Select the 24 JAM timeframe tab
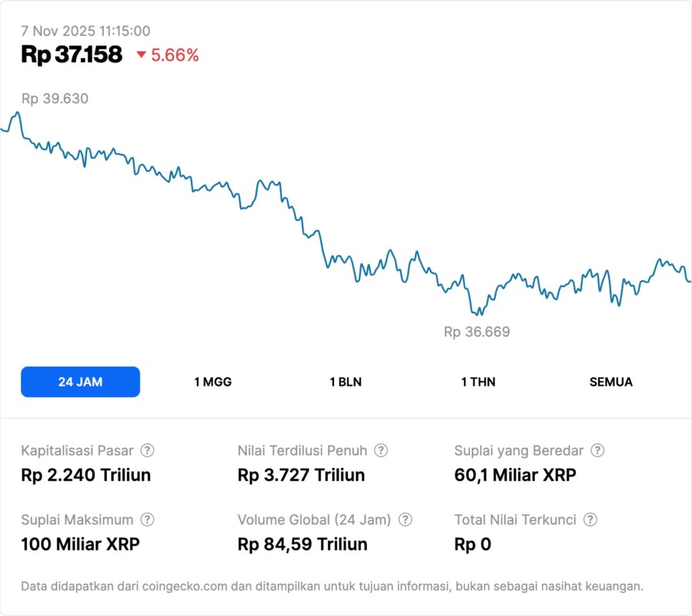Viewport: 692px width, 616px height. 80,381
